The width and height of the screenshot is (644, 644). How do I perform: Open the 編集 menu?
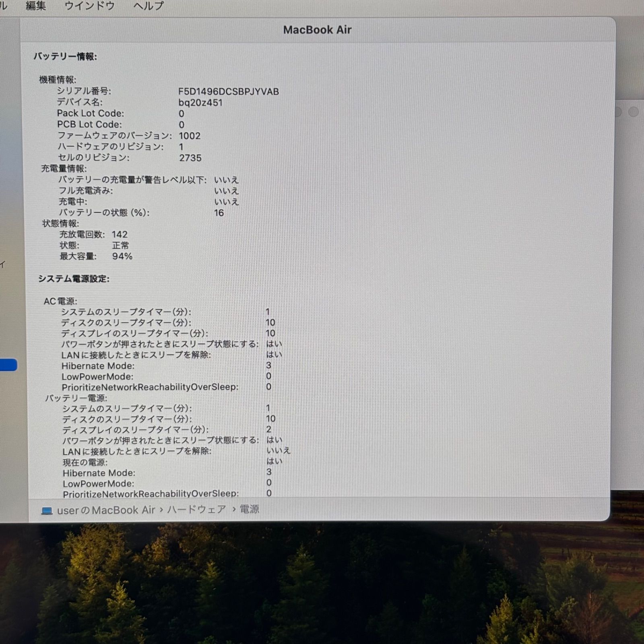[x=36, y=6]
